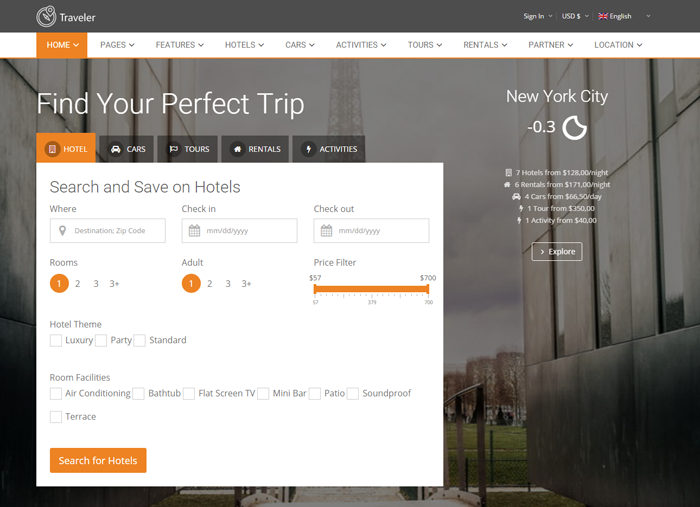Tick the Terrace checkbox
This screenshot has height=507, width=700.
[x=56, y=417]
